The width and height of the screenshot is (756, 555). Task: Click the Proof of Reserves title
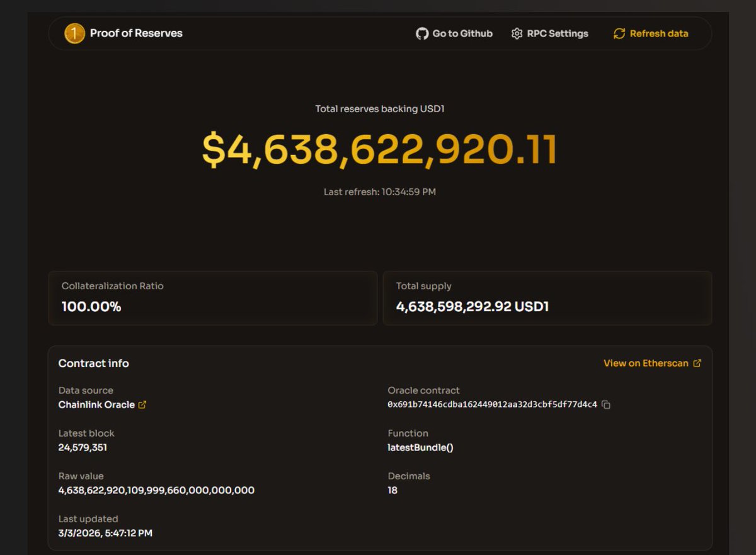(x=136, y=33)
